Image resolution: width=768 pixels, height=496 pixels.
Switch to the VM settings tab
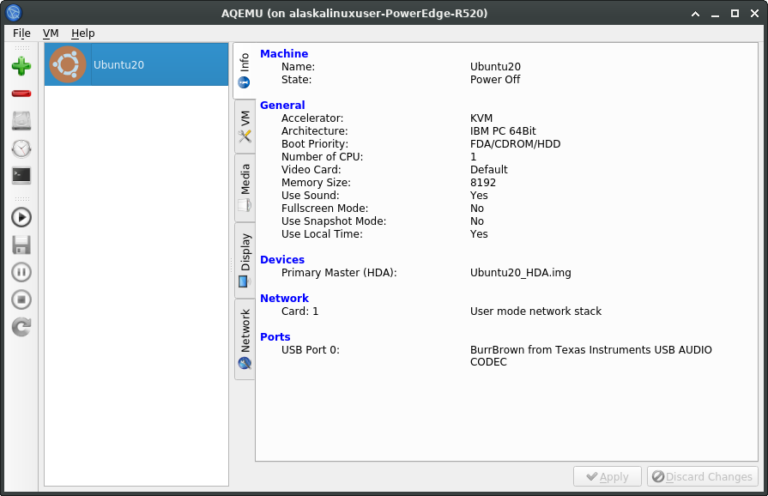(244, 126)
